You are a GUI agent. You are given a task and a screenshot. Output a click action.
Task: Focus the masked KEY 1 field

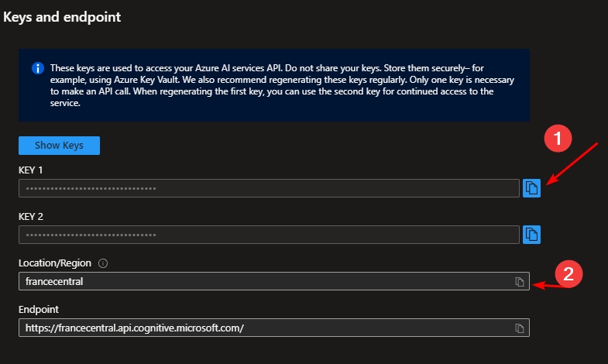pyautogui.click(x=268, y=188)
